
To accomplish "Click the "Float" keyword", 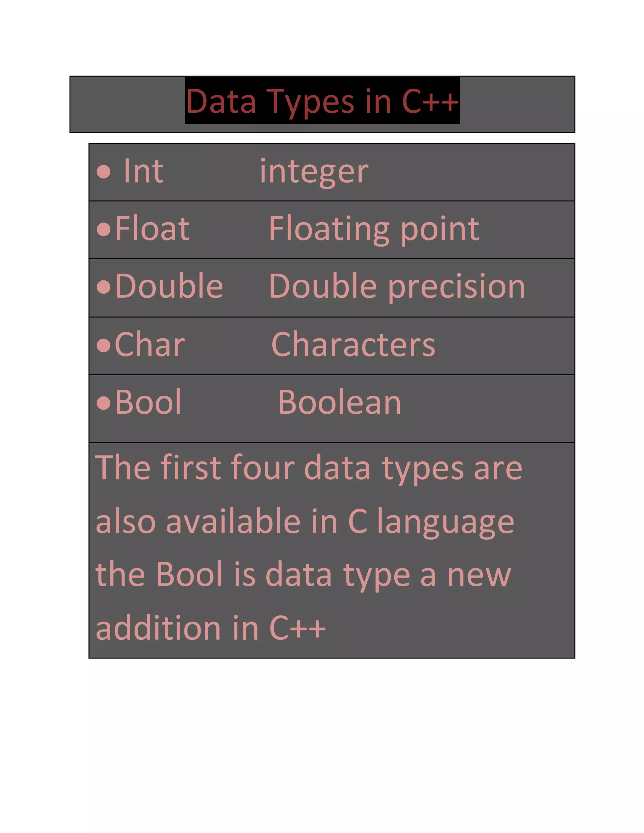I will click(x=152, y=229).
